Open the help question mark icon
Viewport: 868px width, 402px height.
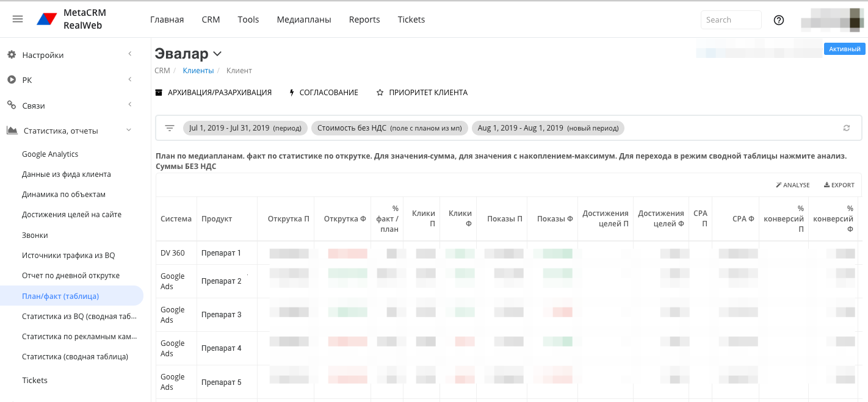(x=778, y=20)
